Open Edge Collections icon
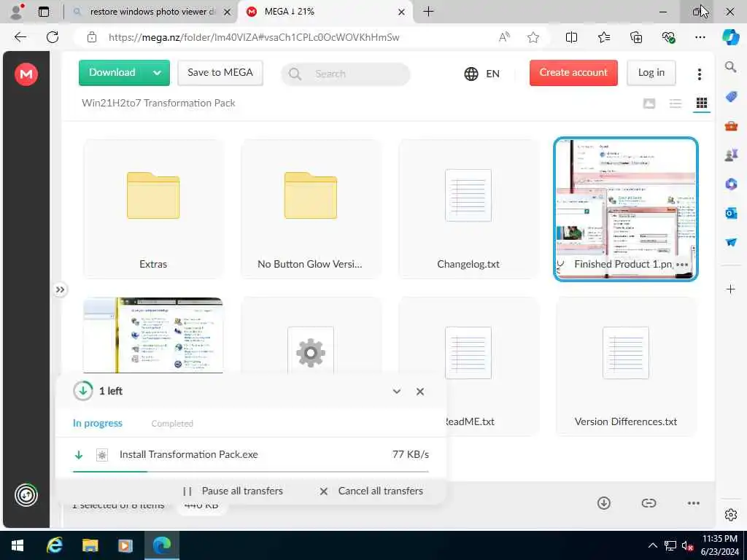The height and width of the screenshot is (560, 747). [x=636, y=37]
